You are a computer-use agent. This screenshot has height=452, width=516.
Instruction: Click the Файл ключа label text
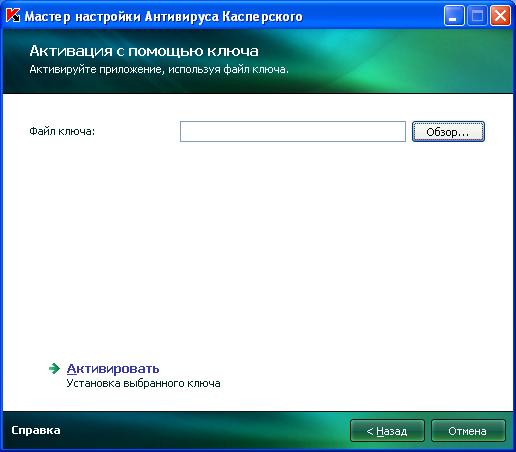pos(62,131)
